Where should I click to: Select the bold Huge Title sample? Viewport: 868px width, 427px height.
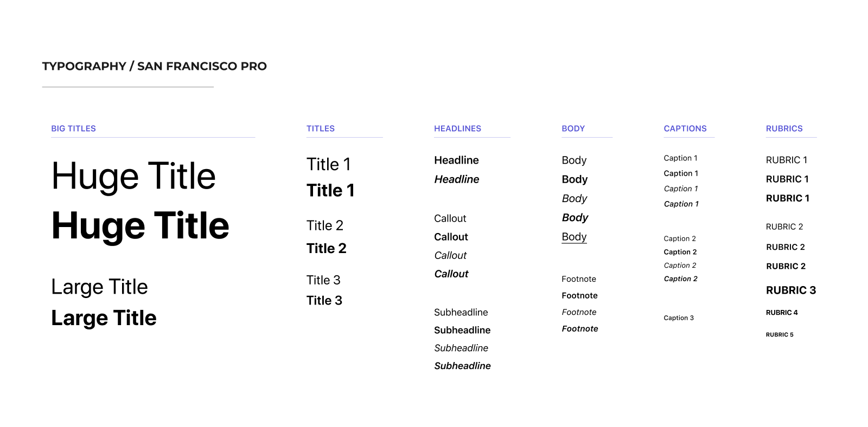click(141, 227)
